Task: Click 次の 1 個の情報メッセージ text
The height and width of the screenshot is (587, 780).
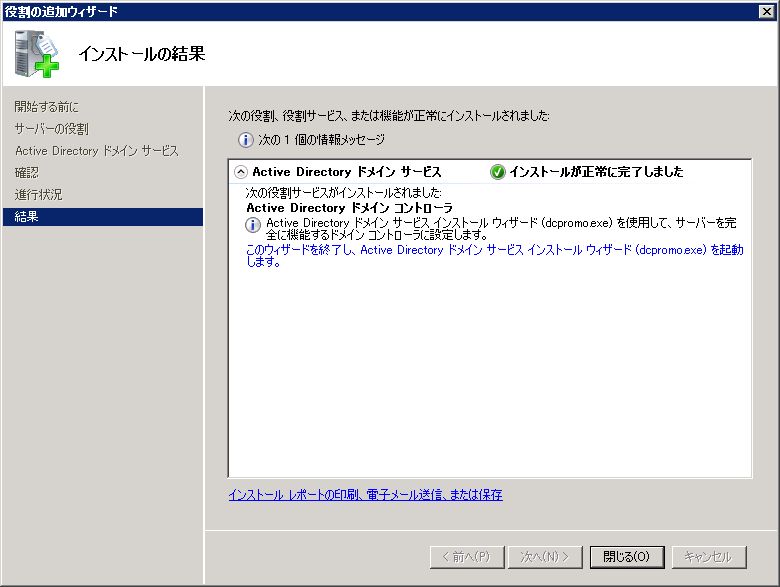Action: click(x=321, y=140)
